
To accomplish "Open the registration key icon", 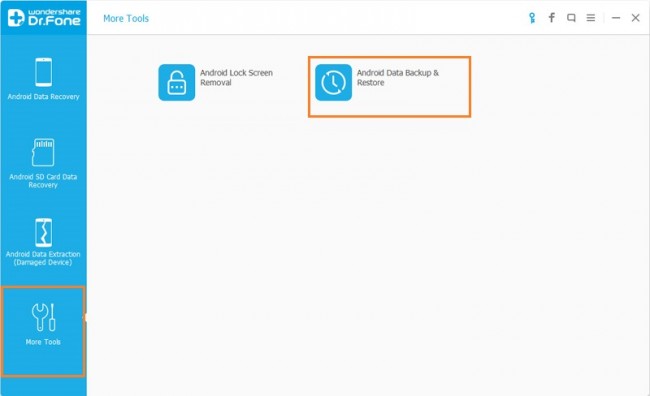I will (532, 18).
